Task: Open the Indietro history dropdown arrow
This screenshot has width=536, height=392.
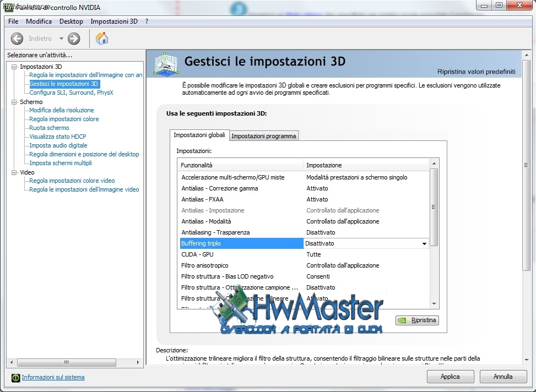Action: point(61,39)
